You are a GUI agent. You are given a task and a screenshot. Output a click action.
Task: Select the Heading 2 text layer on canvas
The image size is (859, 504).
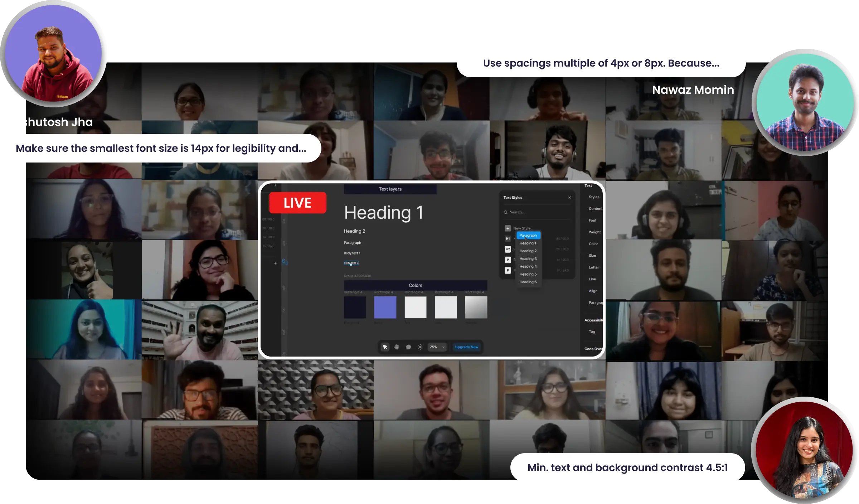[354, 231]
